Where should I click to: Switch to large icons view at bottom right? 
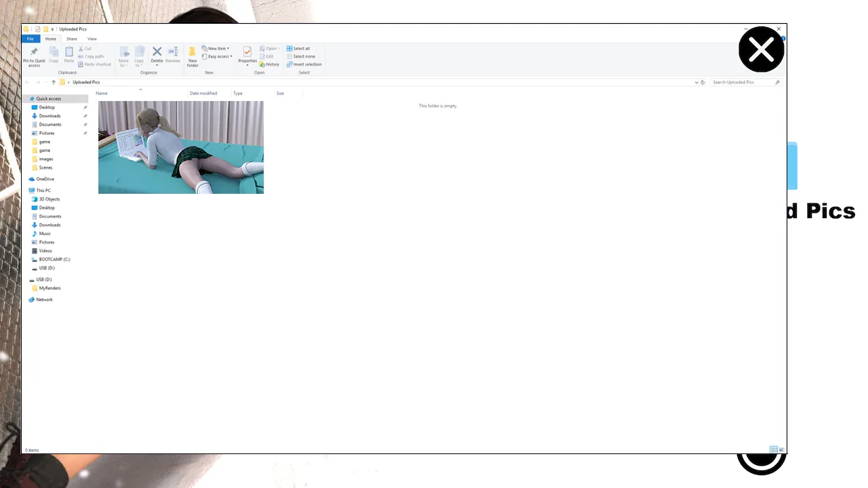click(781, 450)
